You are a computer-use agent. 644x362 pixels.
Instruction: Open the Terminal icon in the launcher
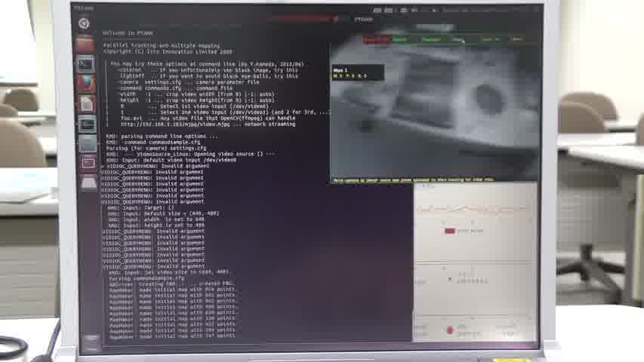(x=86, y=64)
